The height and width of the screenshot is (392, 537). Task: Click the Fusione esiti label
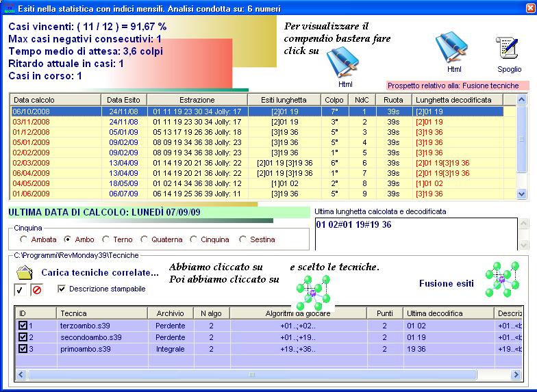[x=447, y=283]
